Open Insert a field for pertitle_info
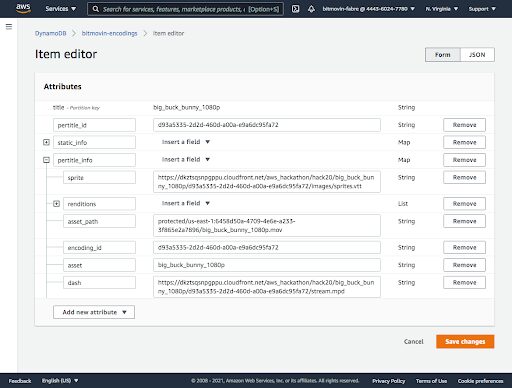The width and height of the screenshot is (512, 388). click(x=186, y=160)
